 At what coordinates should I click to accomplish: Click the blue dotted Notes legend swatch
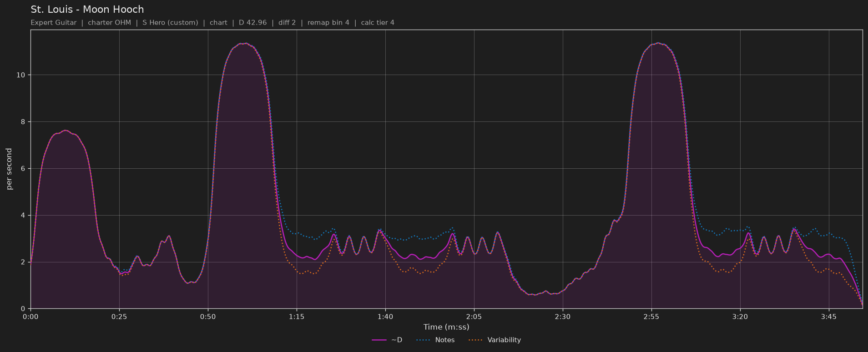tap(423, 340)
